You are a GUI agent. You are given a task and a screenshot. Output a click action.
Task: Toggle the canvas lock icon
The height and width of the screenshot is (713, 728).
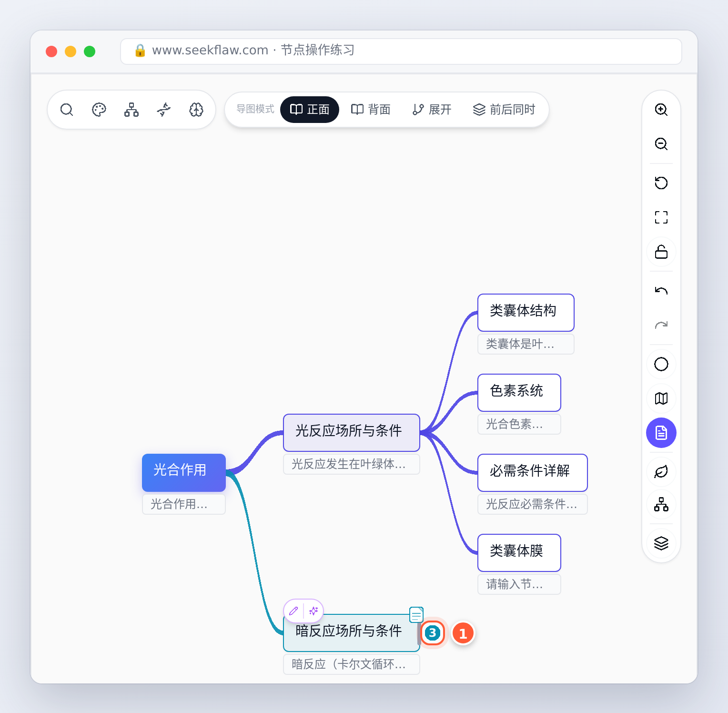pos(661,252)
